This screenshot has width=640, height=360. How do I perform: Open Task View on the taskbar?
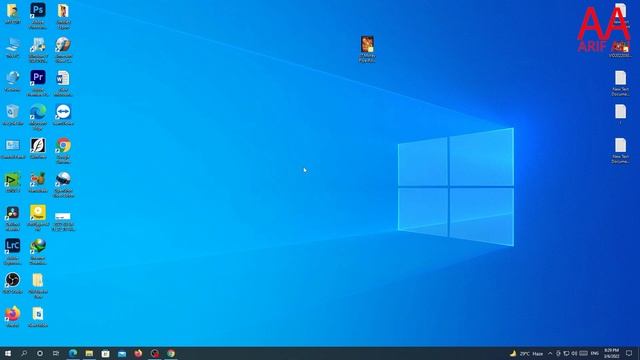tap(56, 353)
